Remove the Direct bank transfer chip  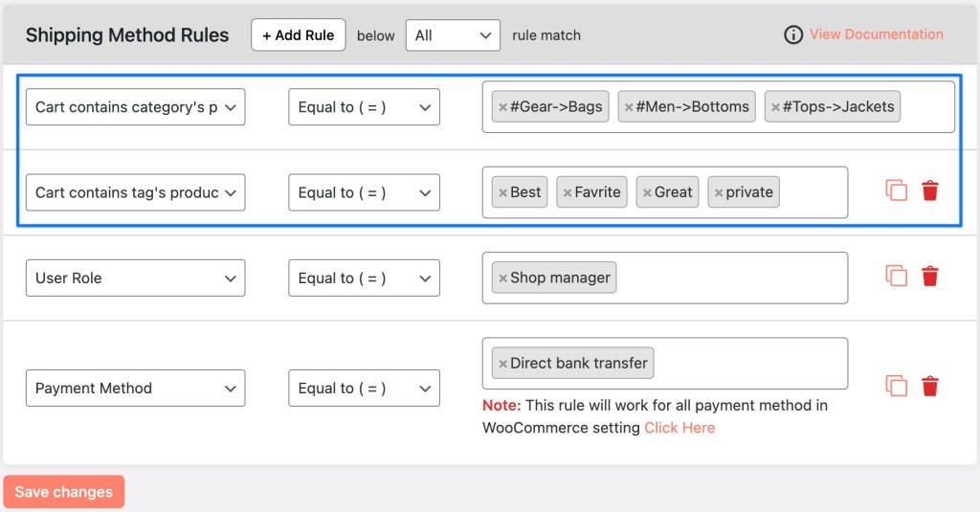pyautogui.click(x=502, y=364)
